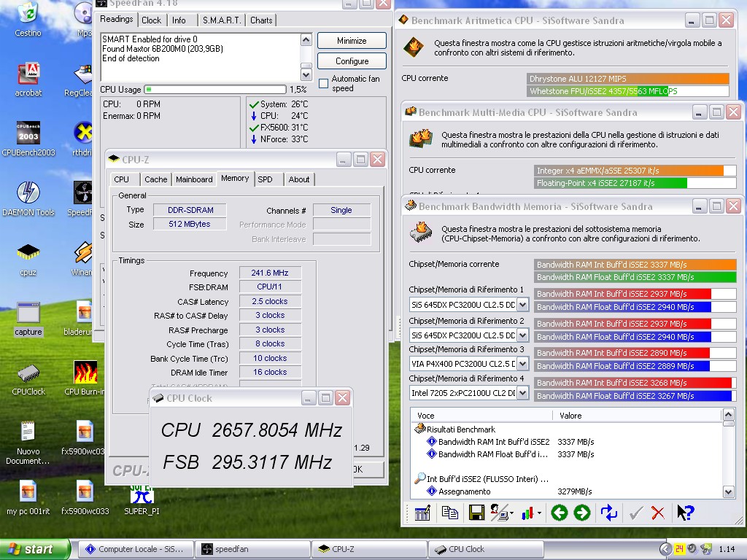The width and height of the screenshot is (747, 560).
Task: Open the Nuovo Document text file icon
Action: (x=28, y=443)
